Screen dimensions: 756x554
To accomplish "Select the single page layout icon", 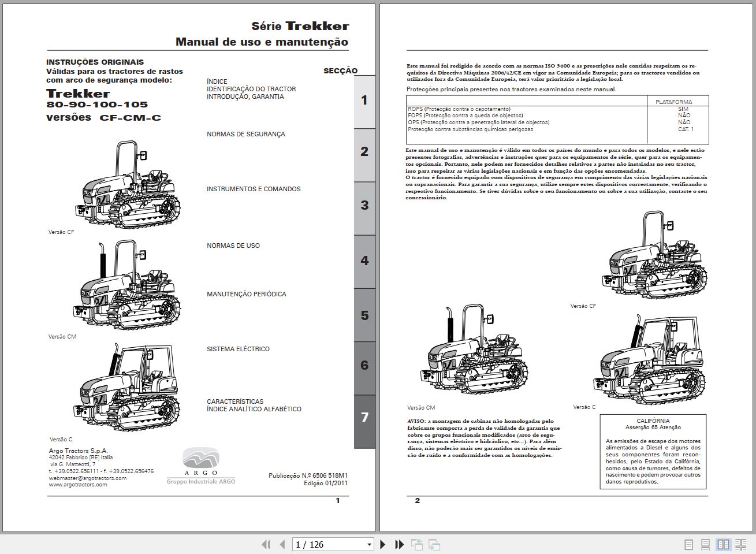I will coord(688,544).
